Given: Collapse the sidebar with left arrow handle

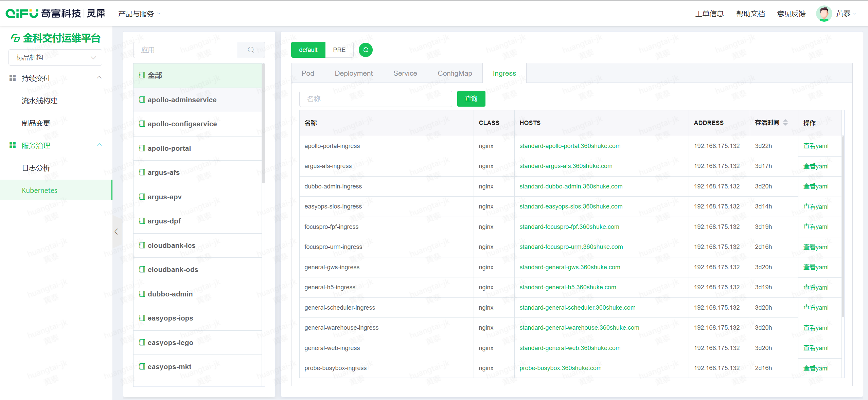Looking at the screenshot, I should pos(116,232).
